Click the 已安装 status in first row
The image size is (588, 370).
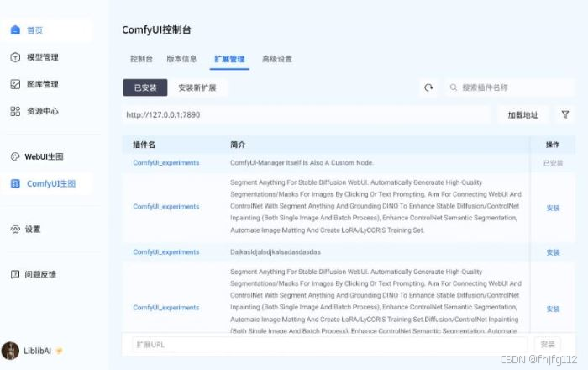pyautogui.click(x=553, y=163)
